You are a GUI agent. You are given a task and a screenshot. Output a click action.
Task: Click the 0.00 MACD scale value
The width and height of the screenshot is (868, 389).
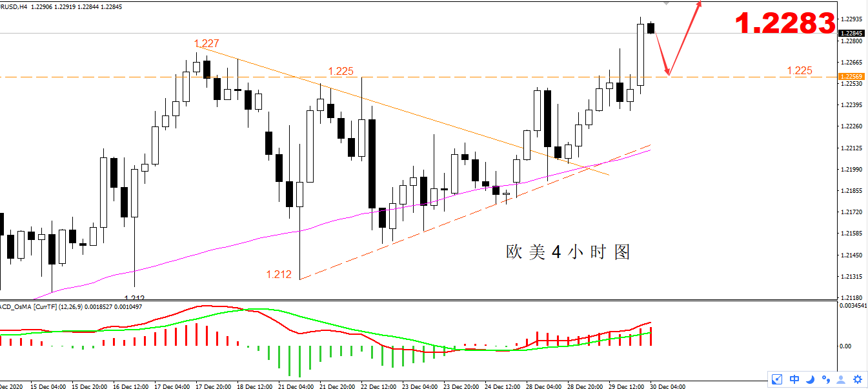(846, 346)
